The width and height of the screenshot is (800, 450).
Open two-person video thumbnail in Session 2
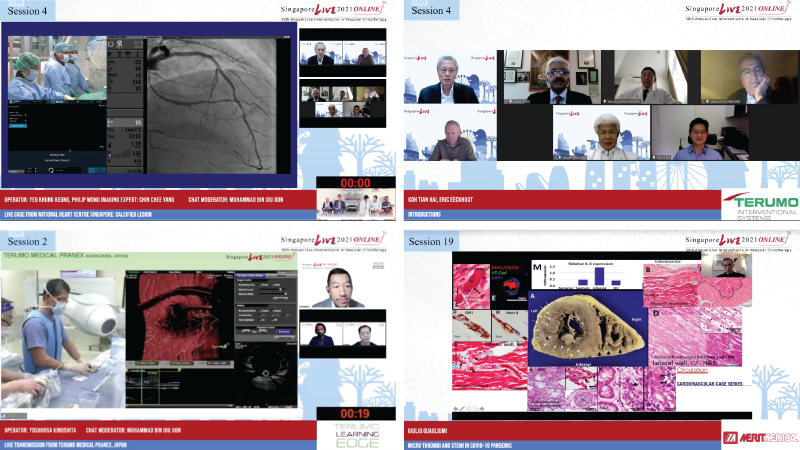click(342, 334)
